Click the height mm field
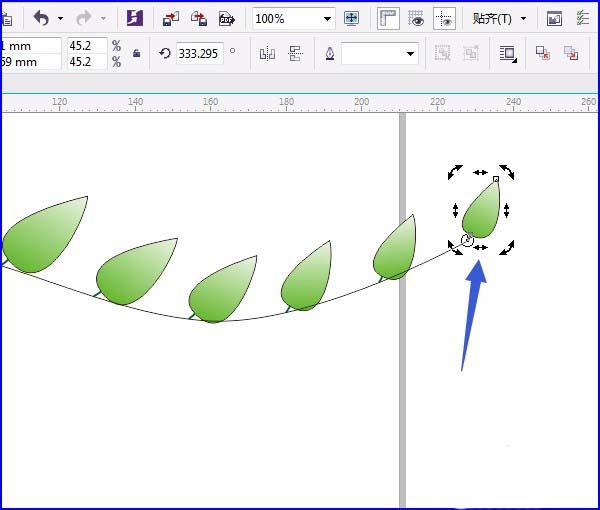The image size is (600, 510). 31,62
